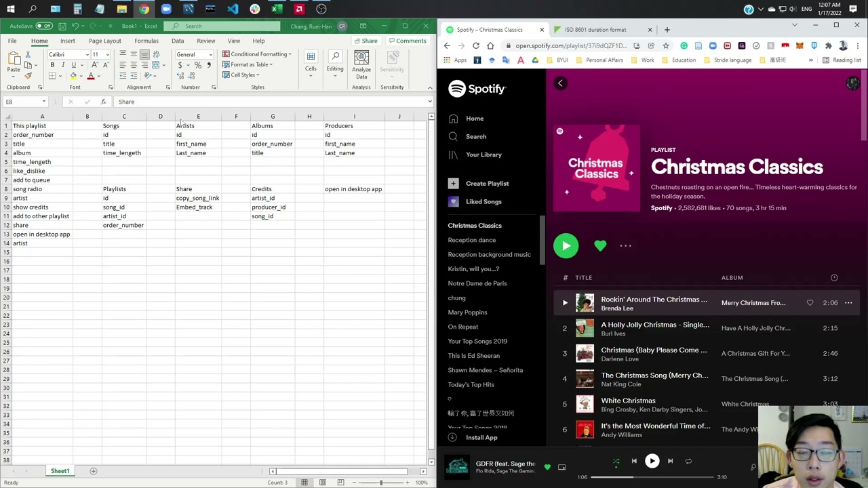Open the Liked Songs collection
This screenshot has width=868, height=488.
[x=475, y=201]
